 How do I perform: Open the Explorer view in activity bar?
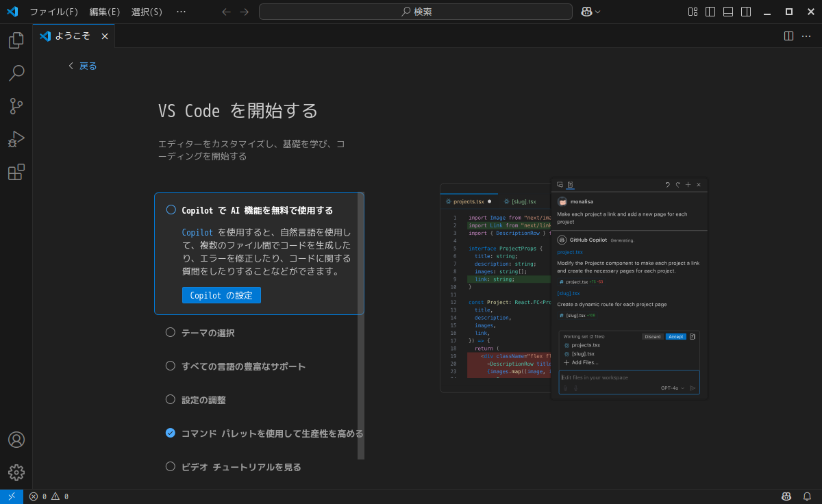[16, 40]
